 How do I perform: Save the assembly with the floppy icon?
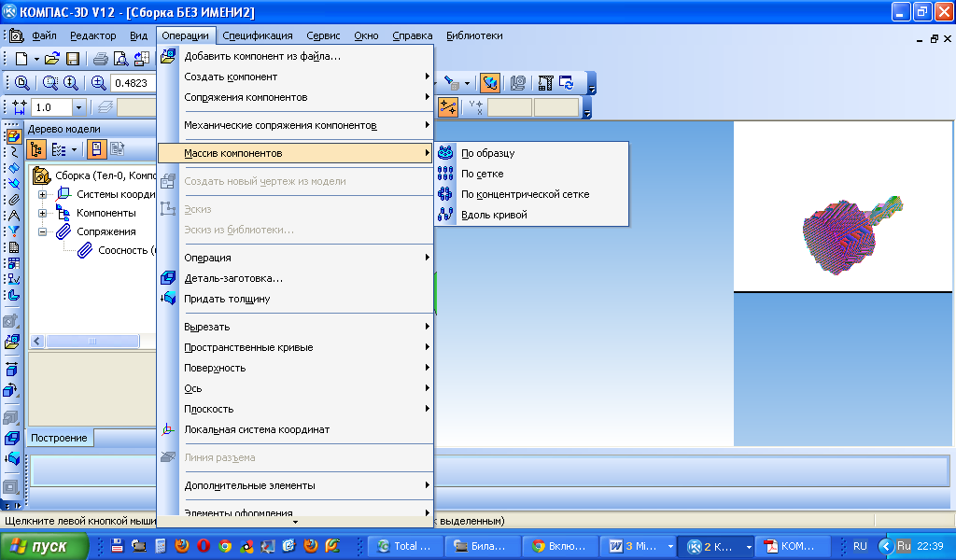[x=73, y=59]
